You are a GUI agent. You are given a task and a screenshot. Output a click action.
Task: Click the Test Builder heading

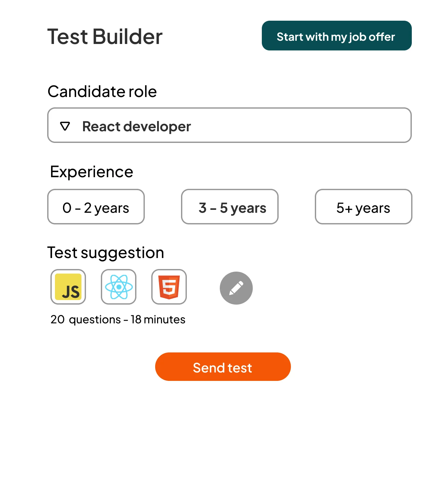105,37
